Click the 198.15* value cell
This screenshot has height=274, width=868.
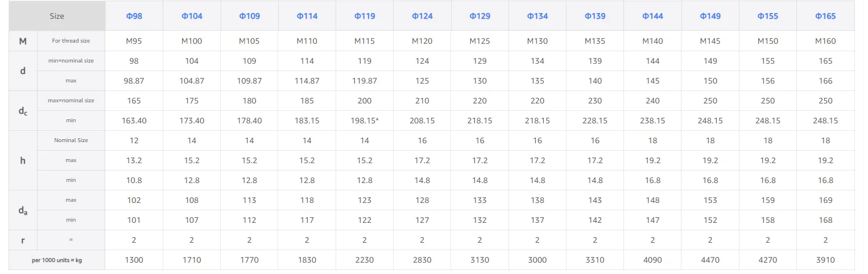pyautogui.click(x=365, y=121)
